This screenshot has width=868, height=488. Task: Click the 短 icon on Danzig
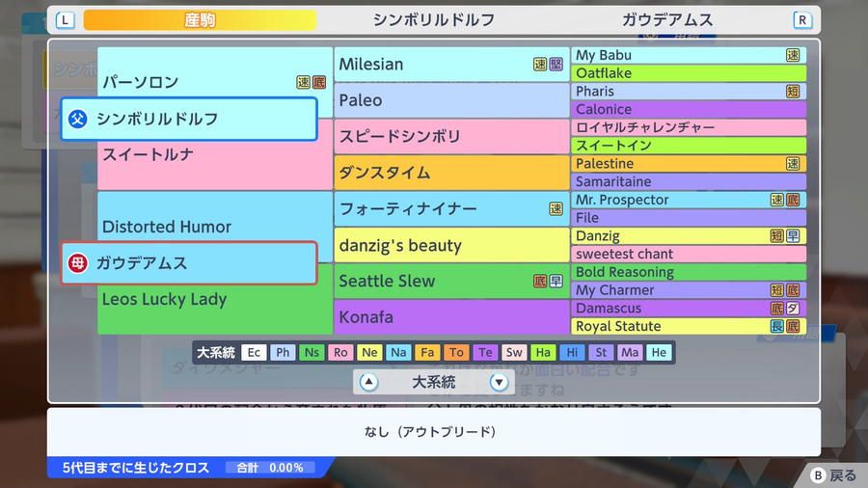pos(777,235)
